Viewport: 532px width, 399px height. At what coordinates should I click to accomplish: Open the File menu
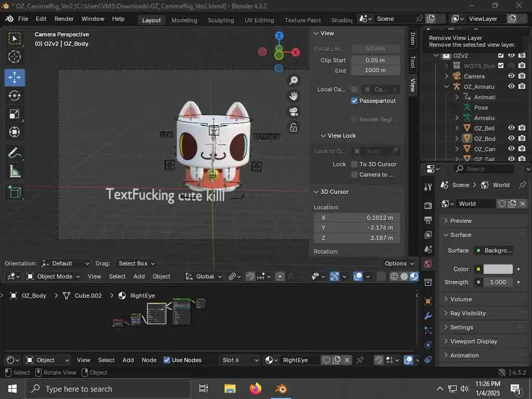tap(23, 19)
